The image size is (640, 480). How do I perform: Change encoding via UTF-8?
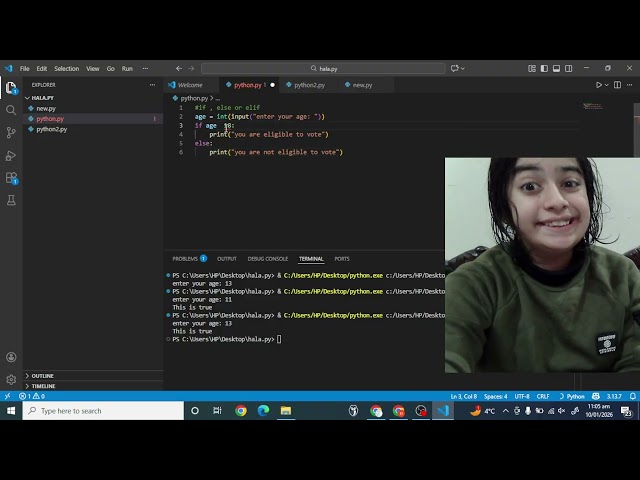pos(522,396)
